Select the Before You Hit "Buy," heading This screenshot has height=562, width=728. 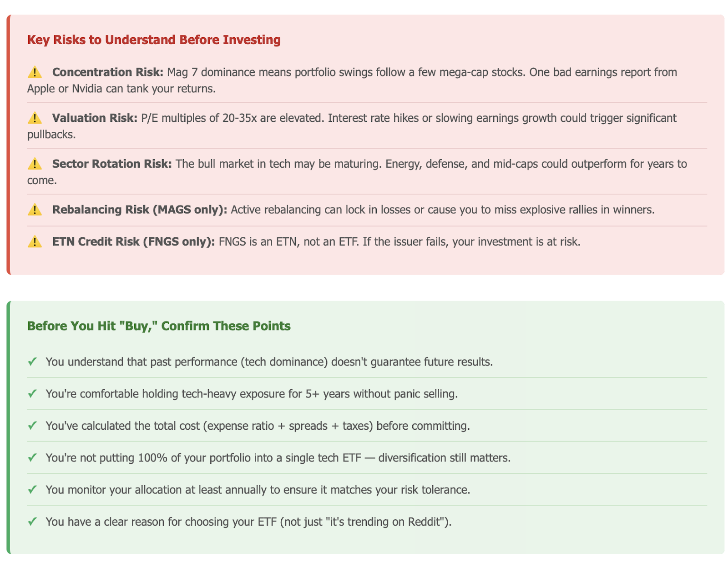[159, 326]
